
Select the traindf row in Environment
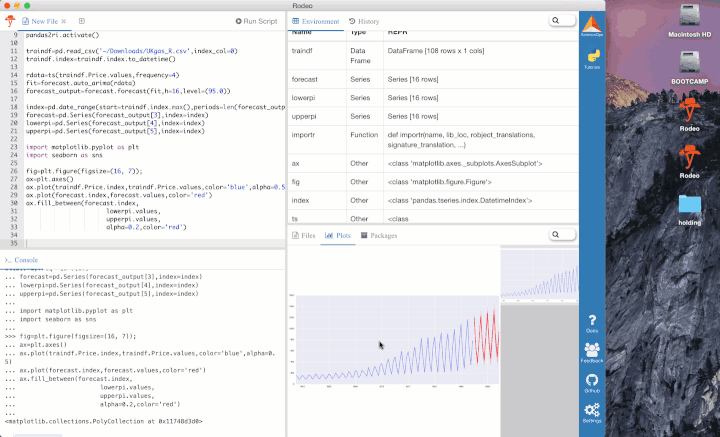tap(433, 56)
